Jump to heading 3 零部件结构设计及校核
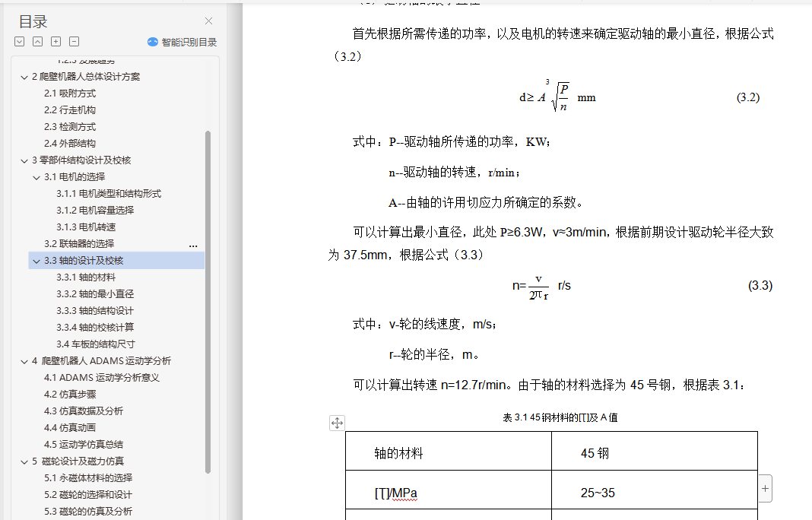This screenshot has height=520, width=812. [x=81, y=160]
